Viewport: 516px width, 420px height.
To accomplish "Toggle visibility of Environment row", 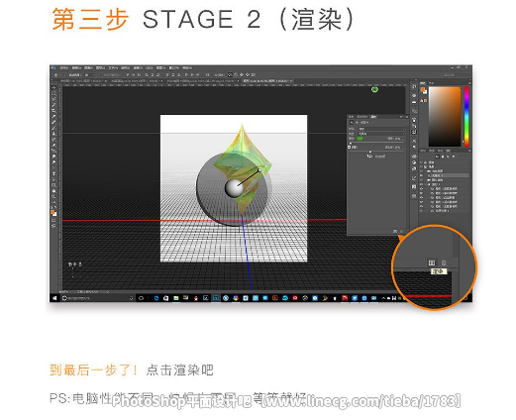I will click(x=421, y=162).
